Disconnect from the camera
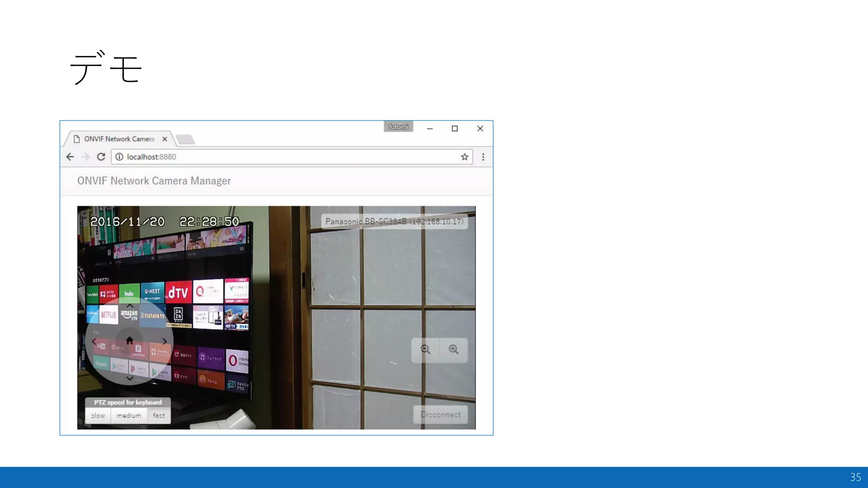Viewport: 868px width, 488px height. (440, 415)
